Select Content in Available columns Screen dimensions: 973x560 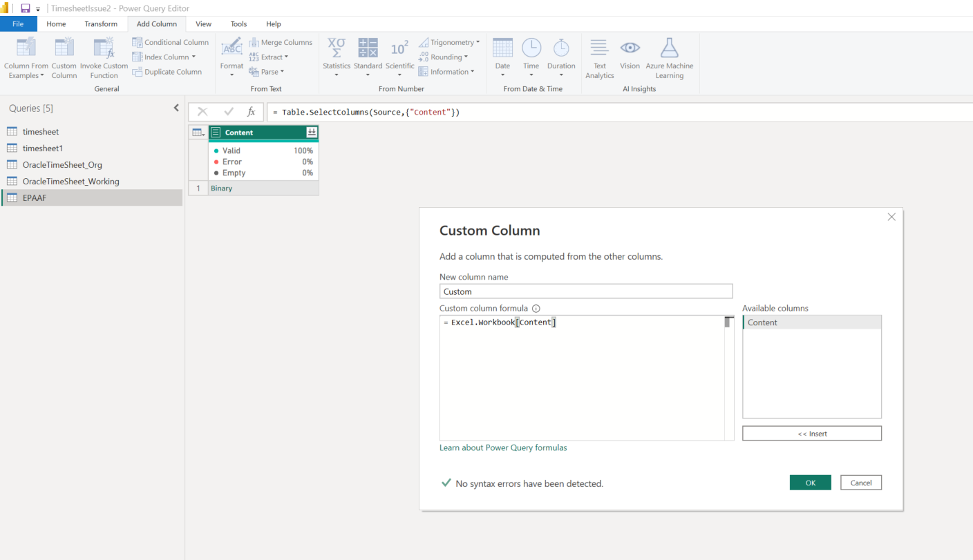point(812,322)
